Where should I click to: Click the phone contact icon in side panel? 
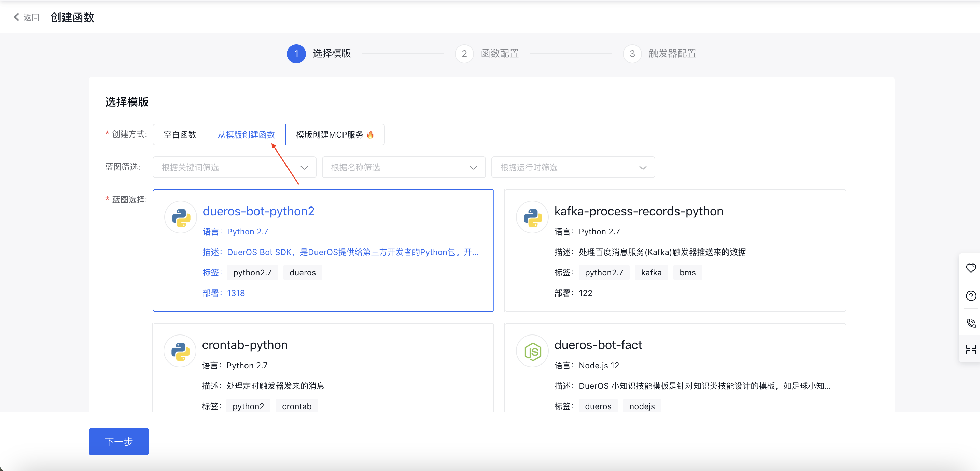[x=971, y=323]
